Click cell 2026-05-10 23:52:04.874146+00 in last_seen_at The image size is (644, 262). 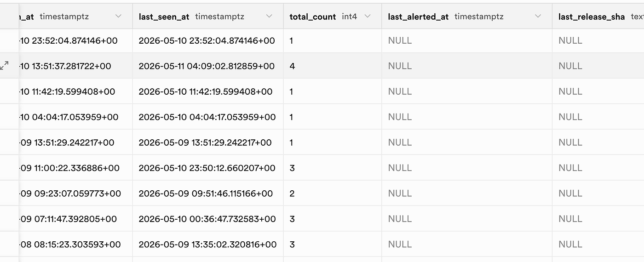point(208,40)
